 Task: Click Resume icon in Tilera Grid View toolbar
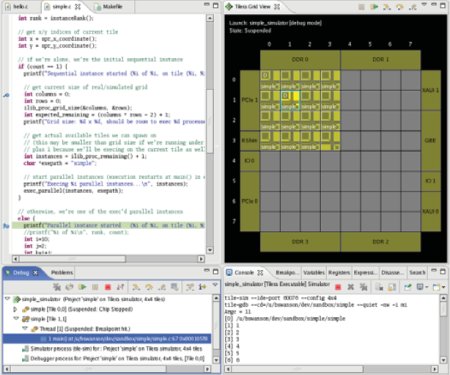click(374, 6)
